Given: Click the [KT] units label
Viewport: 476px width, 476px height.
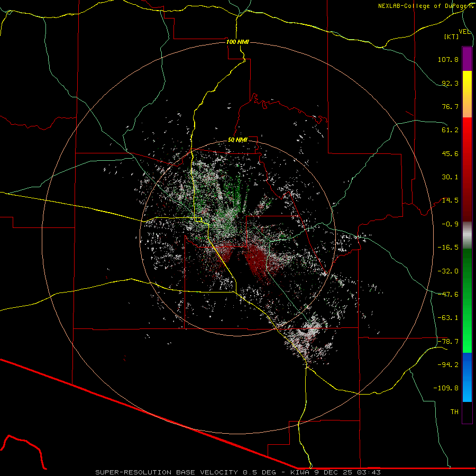Looking at the screenshot, I should (452, 36).
